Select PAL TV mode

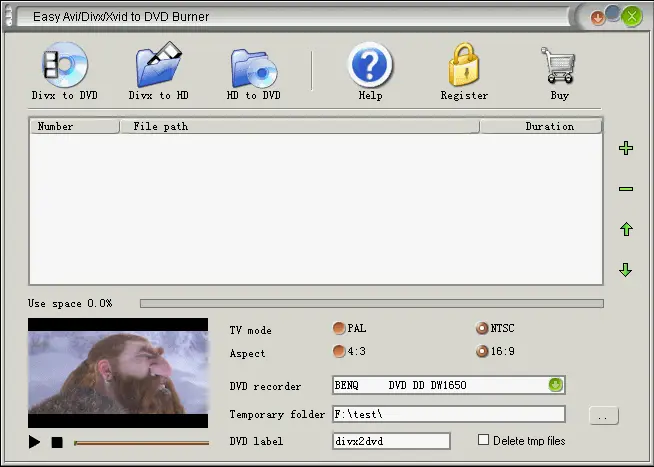click(x=339, y=329)
